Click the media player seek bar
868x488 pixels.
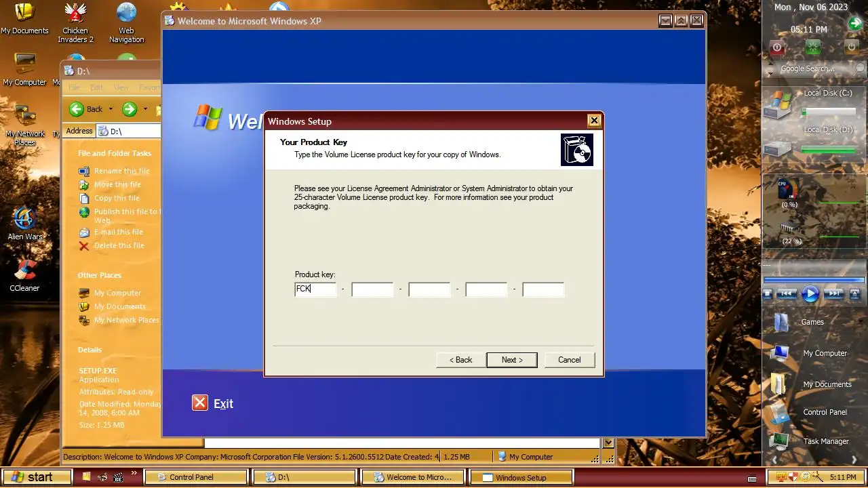(x=814, y=279)
